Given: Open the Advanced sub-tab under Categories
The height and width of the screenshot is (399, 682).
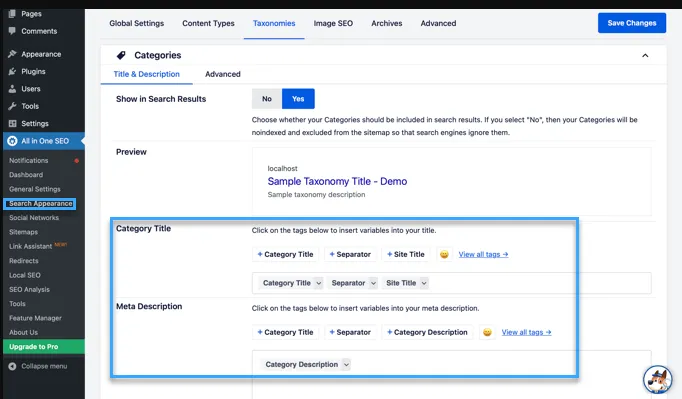Looking at the screenshot, I should (x=223, y=74).
